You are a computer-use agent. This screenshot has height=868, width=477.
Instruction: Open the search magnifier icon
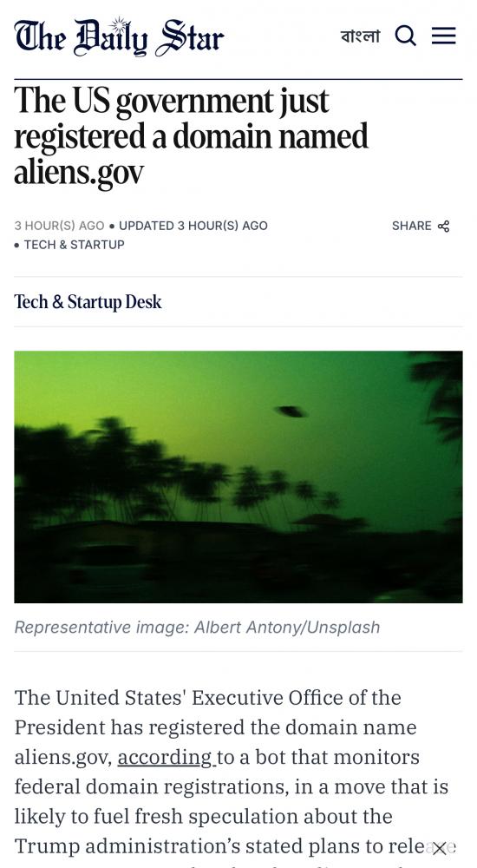click(x=405, y=36)
